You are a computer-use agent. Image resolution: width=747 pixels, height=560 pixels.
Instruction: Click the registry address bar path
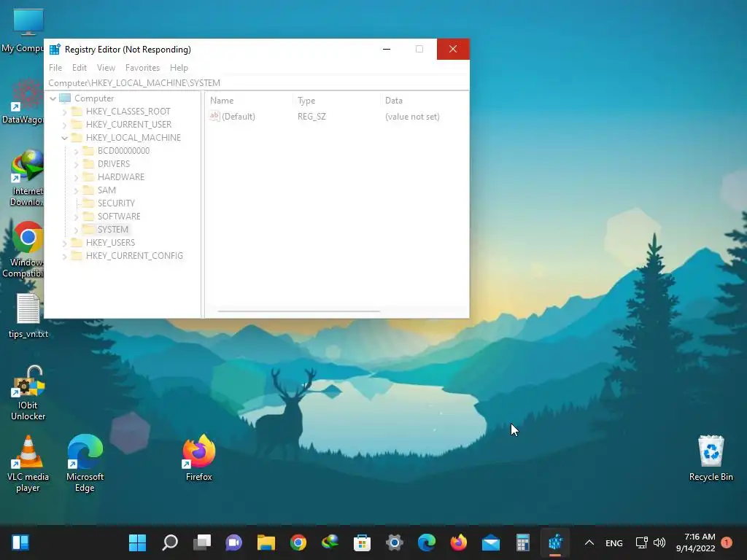tap(134, 83)
